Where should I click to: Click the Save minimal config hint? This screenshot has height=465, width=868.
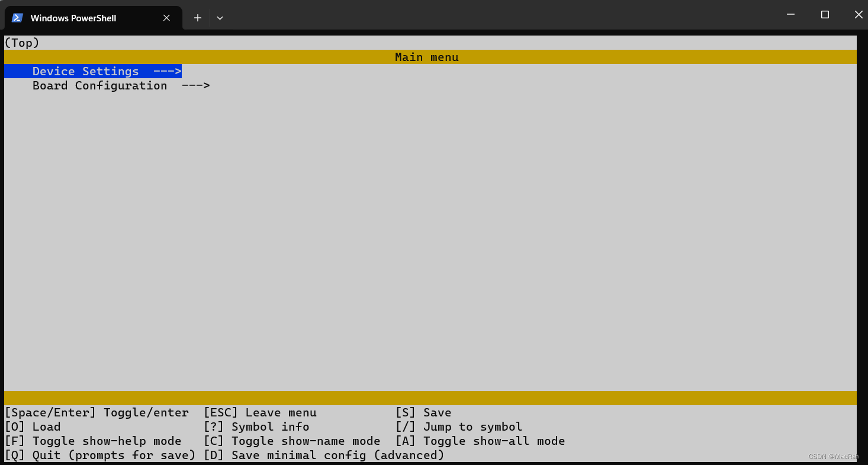pos(326,455)
